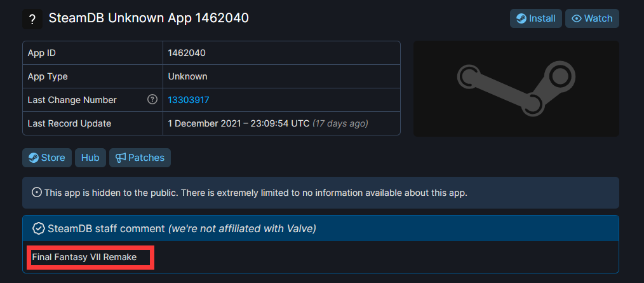Click the Last Change Number label

[x=72, y=100]
